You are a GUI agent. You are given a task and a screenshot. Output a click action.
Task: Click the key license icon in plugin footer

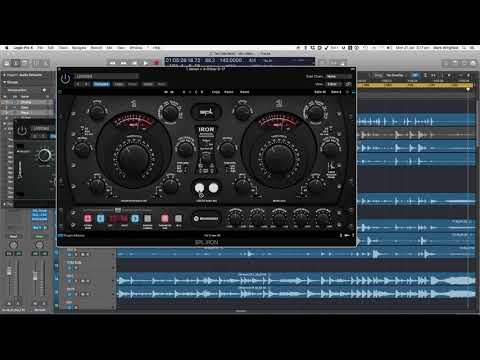(x=347, y=235)
